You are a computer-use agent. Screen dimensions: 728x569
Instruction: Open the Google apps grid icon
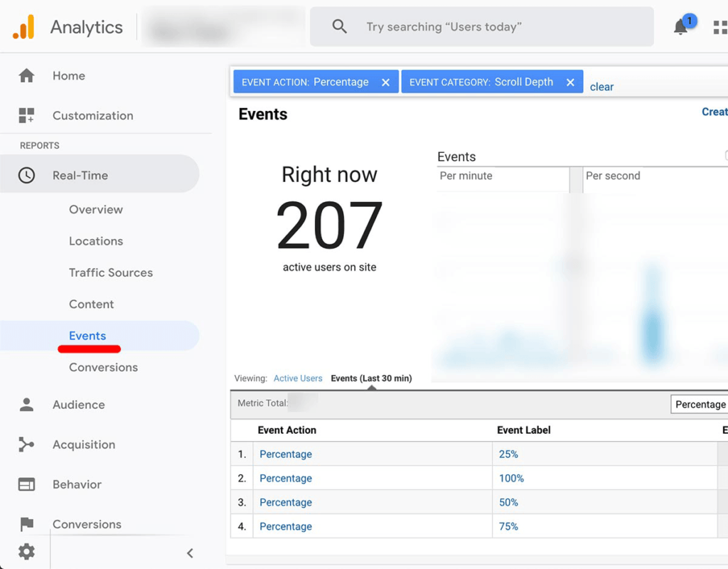(x=719, y=27)
